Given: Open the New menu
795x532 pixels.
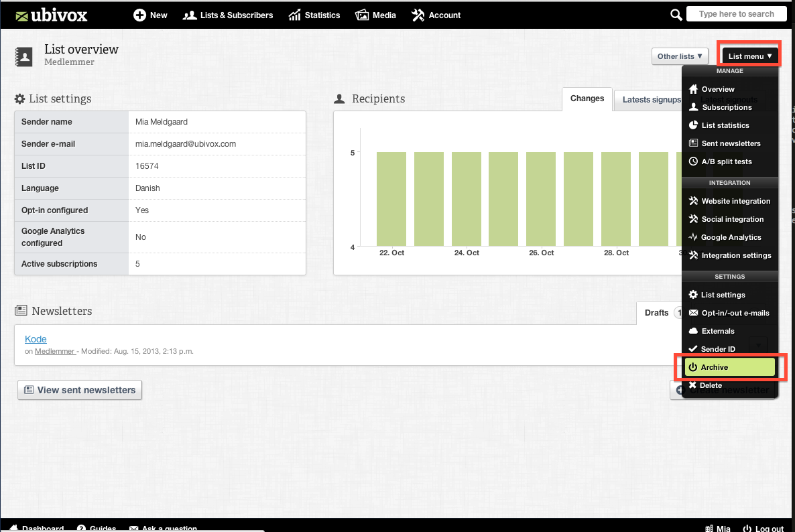Looking at the screenshot, I should [x=150, y=15].
